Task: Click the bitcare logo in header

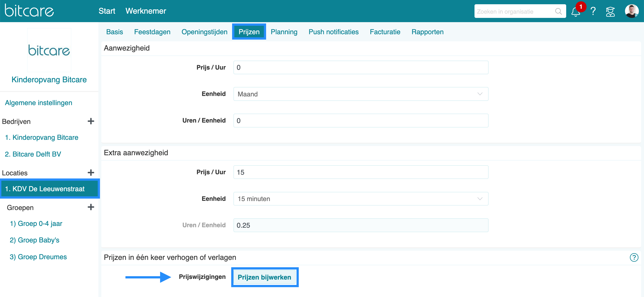Action: click(x=29, y=10)
